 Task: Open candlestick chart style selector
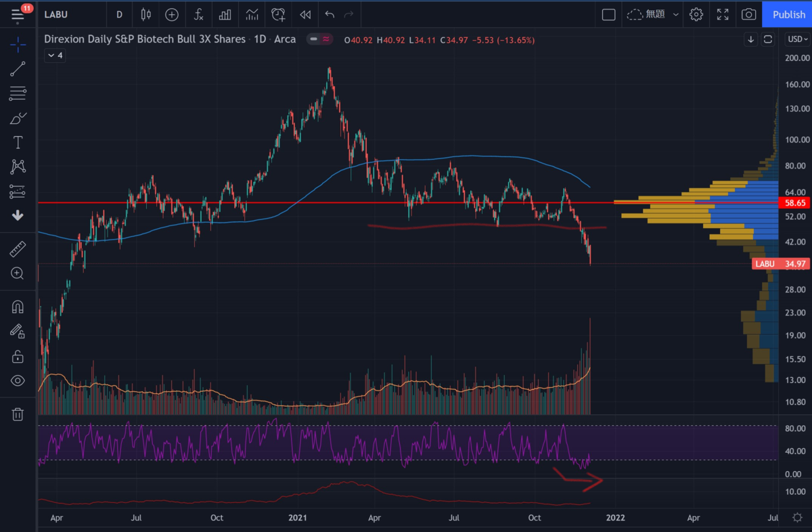pyautogui.click(x=146, y=14)
